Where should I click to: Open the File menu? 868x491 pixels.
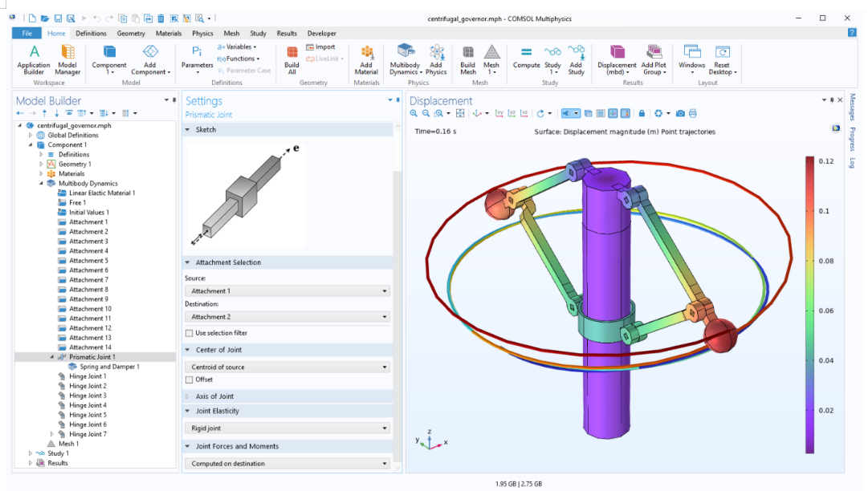tap(26, 33)
